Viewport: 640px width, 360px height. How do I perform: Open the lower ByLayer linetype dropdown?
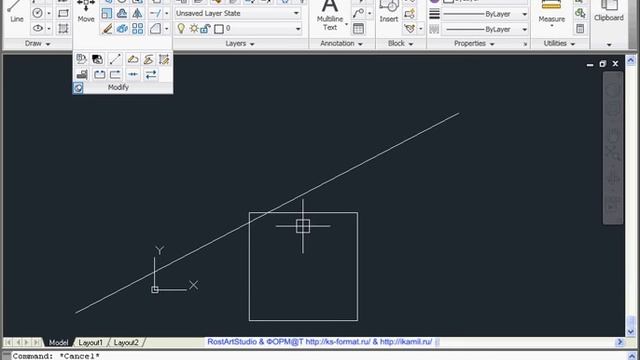[524, 29]
